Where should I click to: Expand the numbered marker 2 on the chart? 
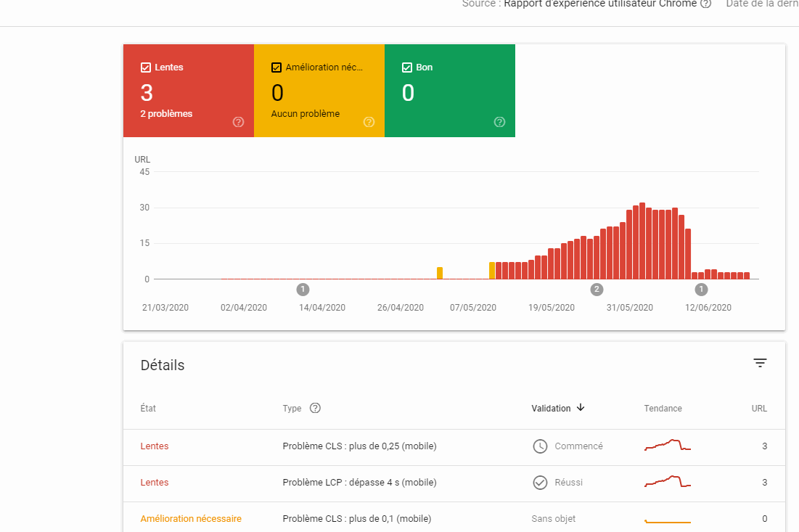pos(597,289)
